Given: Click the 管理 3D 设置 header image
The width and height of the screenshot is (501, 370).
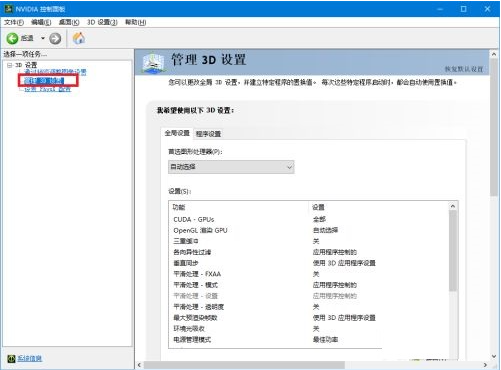Looking at the screenshot, I should point(154,62).
